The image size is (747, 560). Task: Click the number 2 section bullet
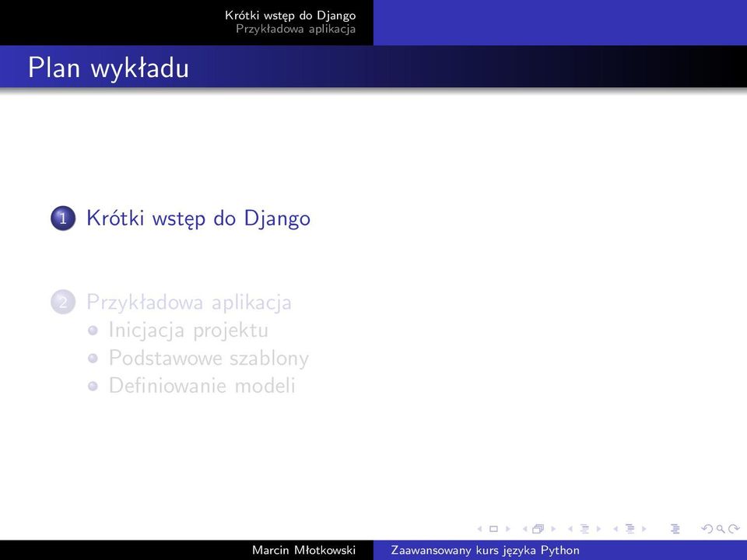point(63,302)
